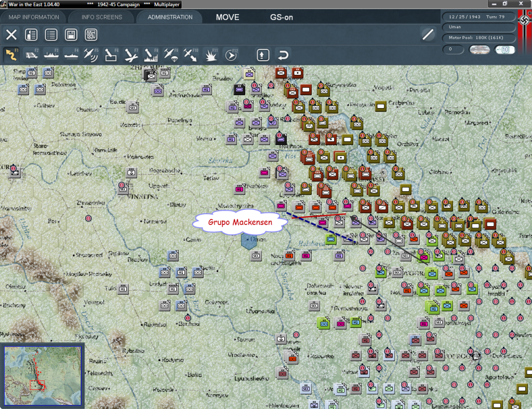
Task: Select the HQ counter near Tulchin
Action: [x=123, y=289]
